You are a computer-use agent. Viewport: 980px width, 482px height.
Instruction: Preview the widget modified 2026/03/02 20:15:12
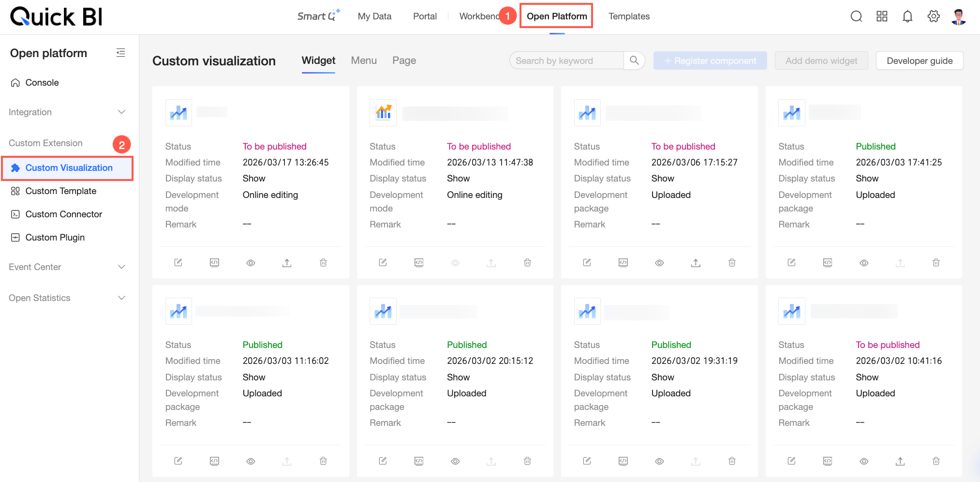(455, 461)
